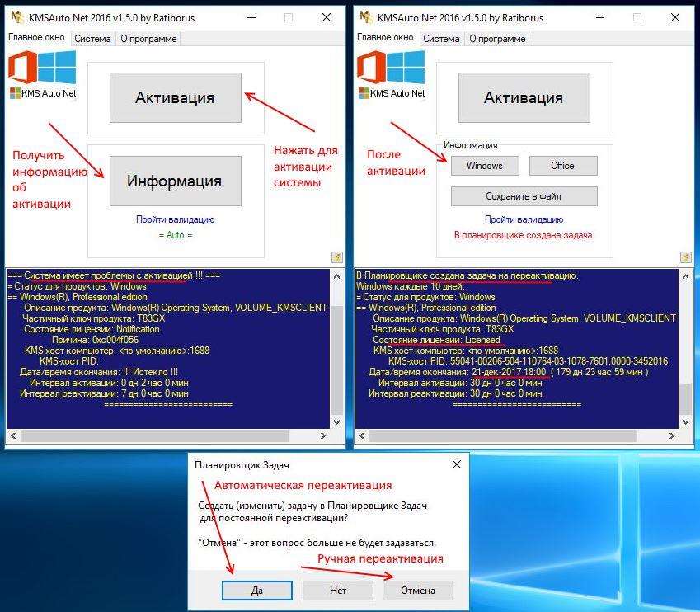The width and height of the screenshot is (700, 612).
Task: Click the = Auto = mode label
Action: (176, 235)
